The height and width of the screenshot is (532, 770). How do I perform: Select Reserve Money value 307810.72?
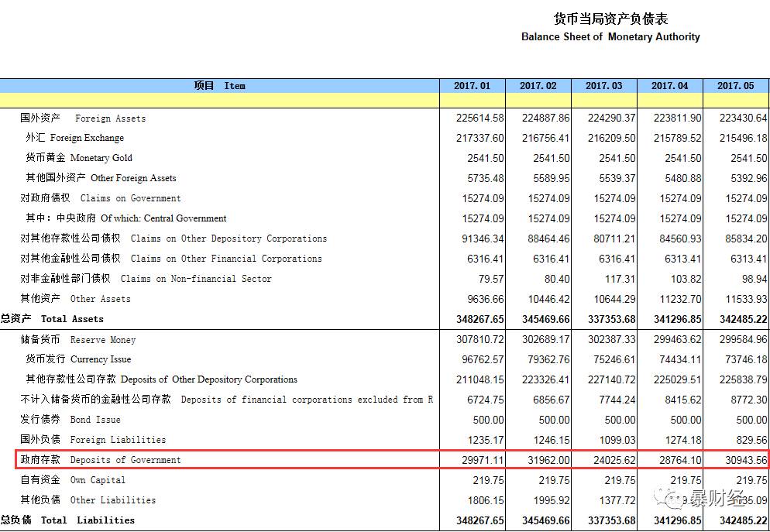[480, 340]
